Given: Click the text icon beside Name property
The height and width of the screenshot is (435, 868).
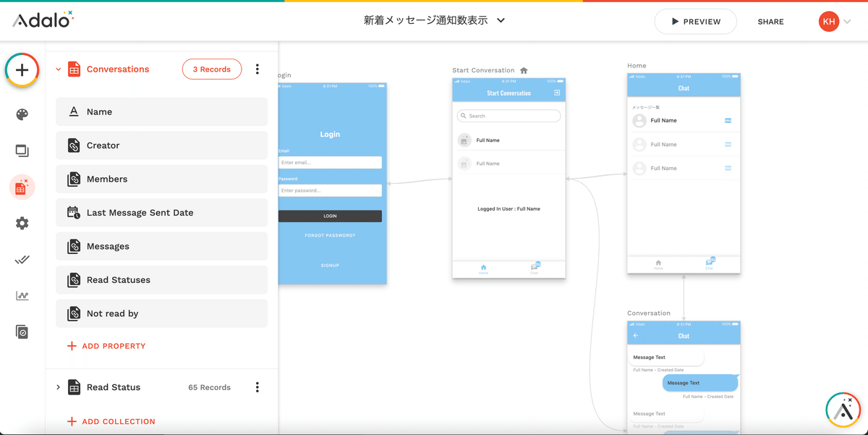Looking at the screenshot, I should coord(74,111).
